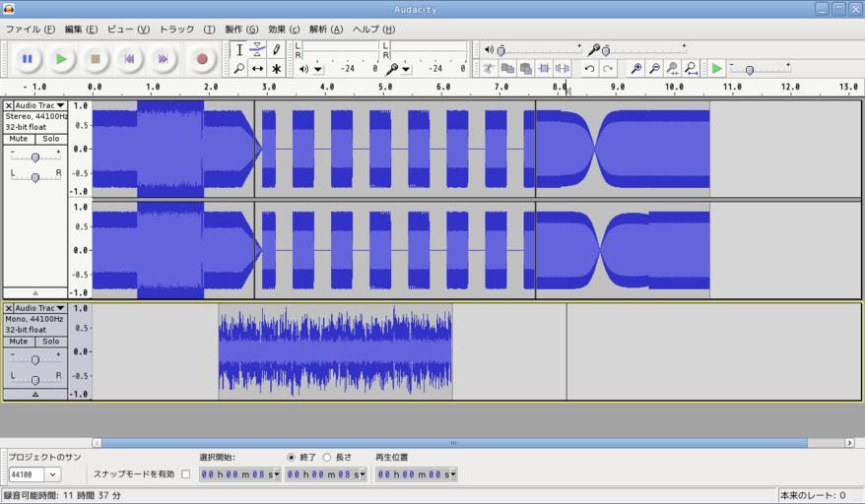Viewport: 865px width, 504px height.
Task: Click the Zoom In magnifier icon
Action: [x=636, y=69]
